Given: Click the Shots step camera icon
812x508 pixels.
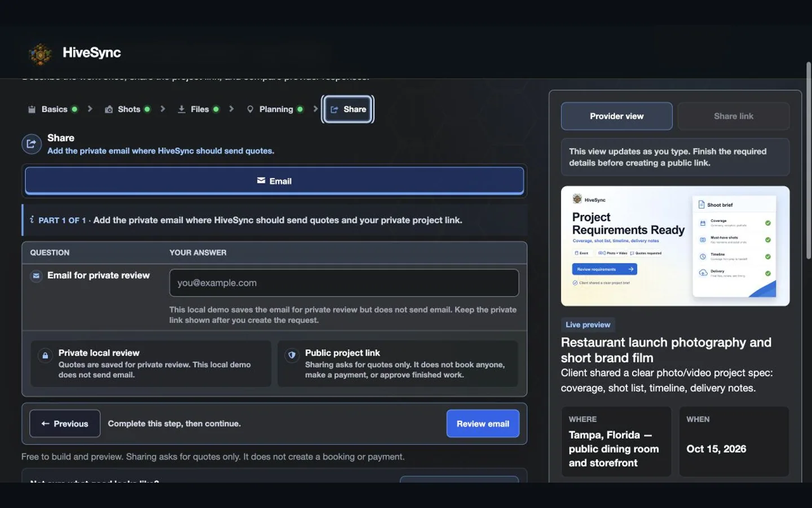Looking at the screenshot, I should click(x=109, y=110).
